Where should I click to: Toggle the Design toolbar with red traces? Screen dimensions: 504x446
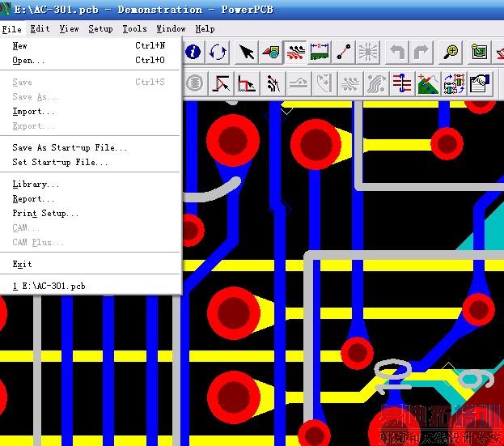tap(295, 53)
